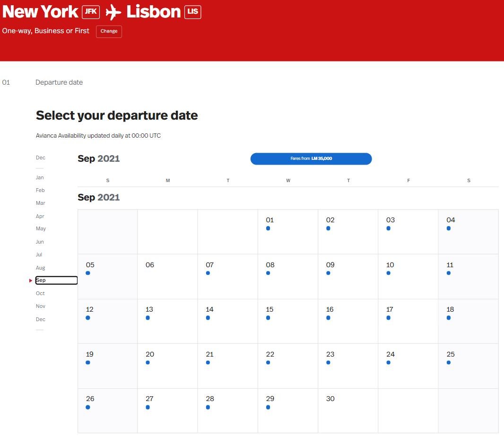Image resolution: width=504 pixels, height=437 pixels.
Task: Click day 24 in the calendar
Action: (408, 366)
